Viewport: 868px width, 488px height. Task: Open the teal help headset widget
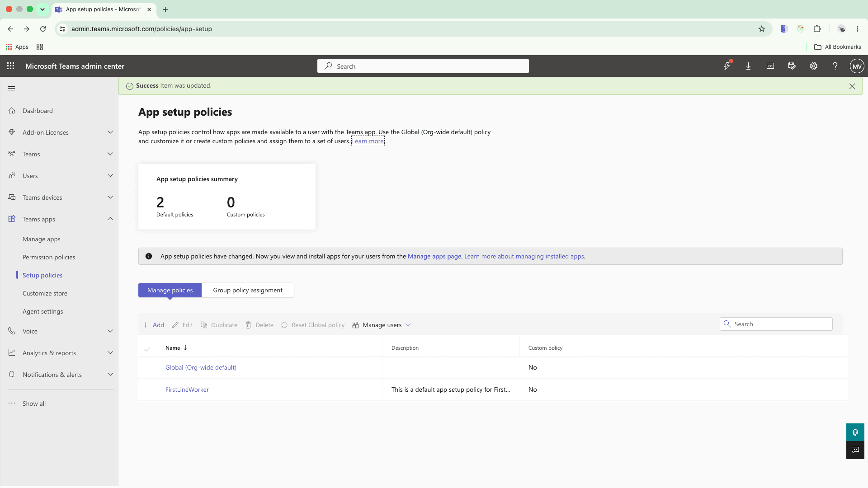click(x=855, y=432)
